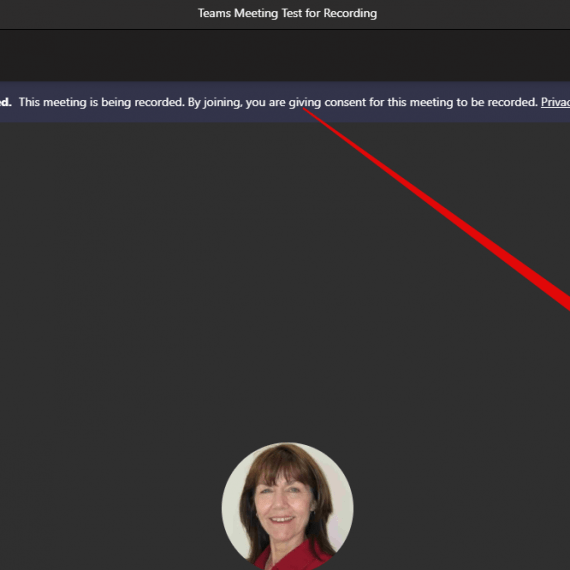
Task: Click the word meeting after This in banner
Action: point(65,103)
